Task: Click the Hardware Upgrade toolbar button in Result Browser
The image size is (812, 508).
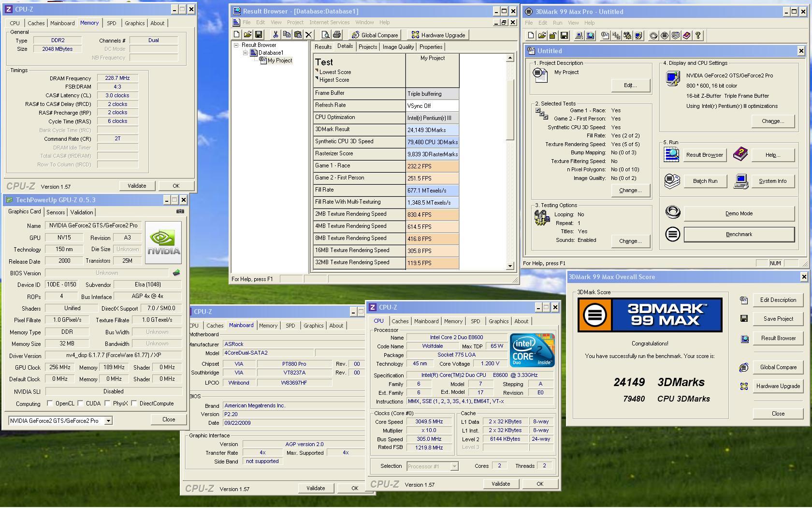Action: point(438,35)
